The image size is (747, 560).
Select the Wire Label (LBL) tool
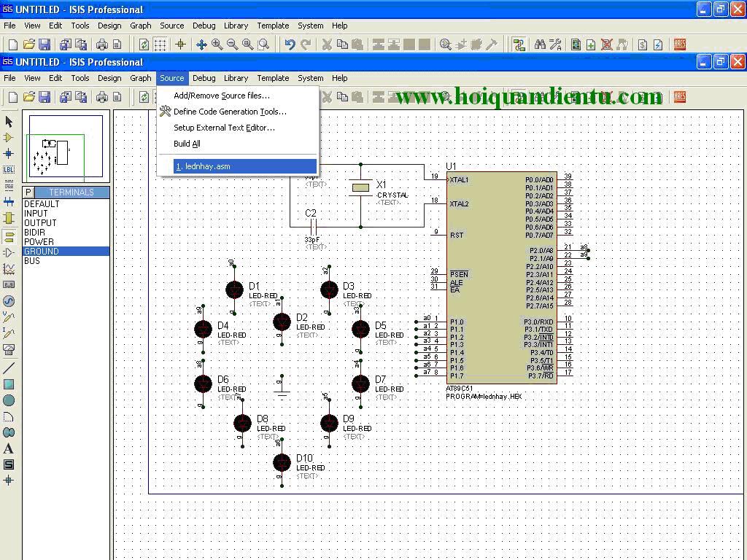[9, 169]
